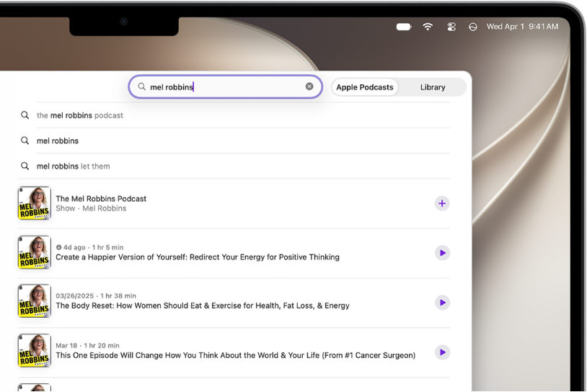587x392 pixels.
Task: Open "This One Episode Will Change" episode title
Action: (x=236, y=355)
